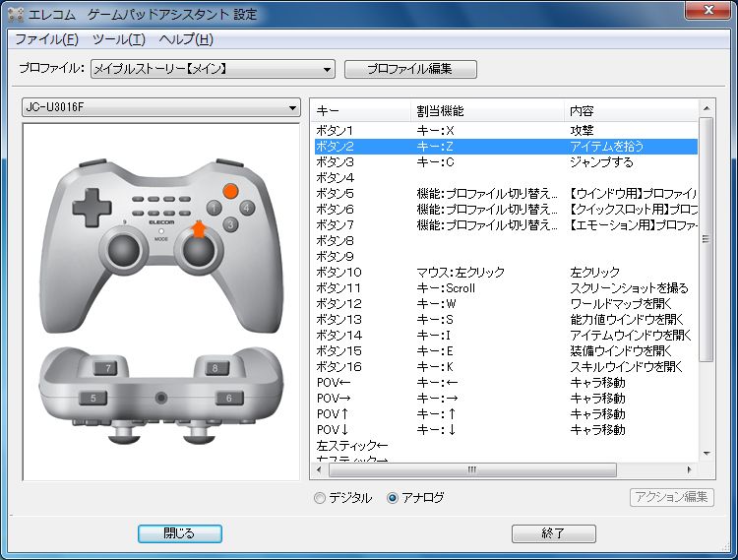Viewport: 738px width, 560px height.
Task: Click the orange button 2 on gamepad image
Action: [230, 191]
